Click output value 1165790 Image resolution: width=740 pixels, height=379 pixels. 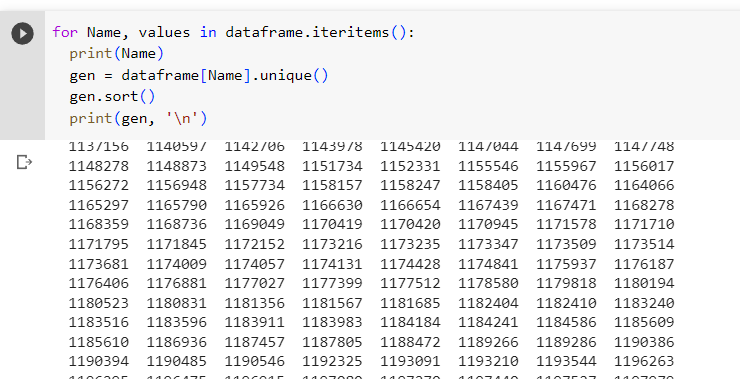click(177, 205)
